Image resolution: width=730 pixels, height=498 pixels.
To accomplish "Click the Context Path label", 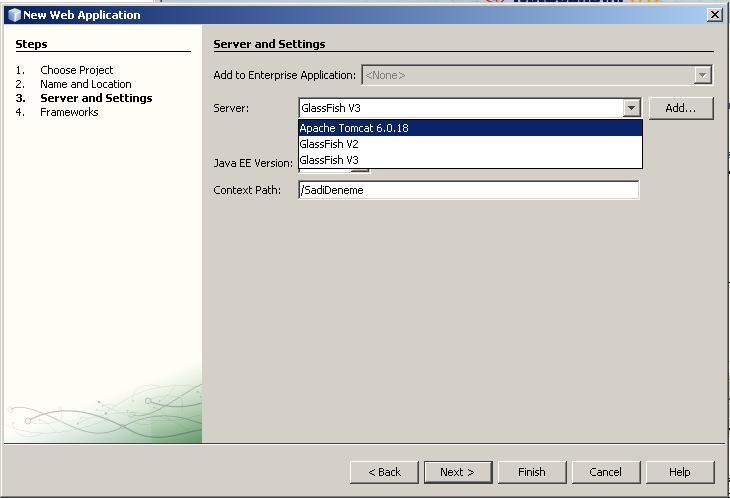I will 247,190.
